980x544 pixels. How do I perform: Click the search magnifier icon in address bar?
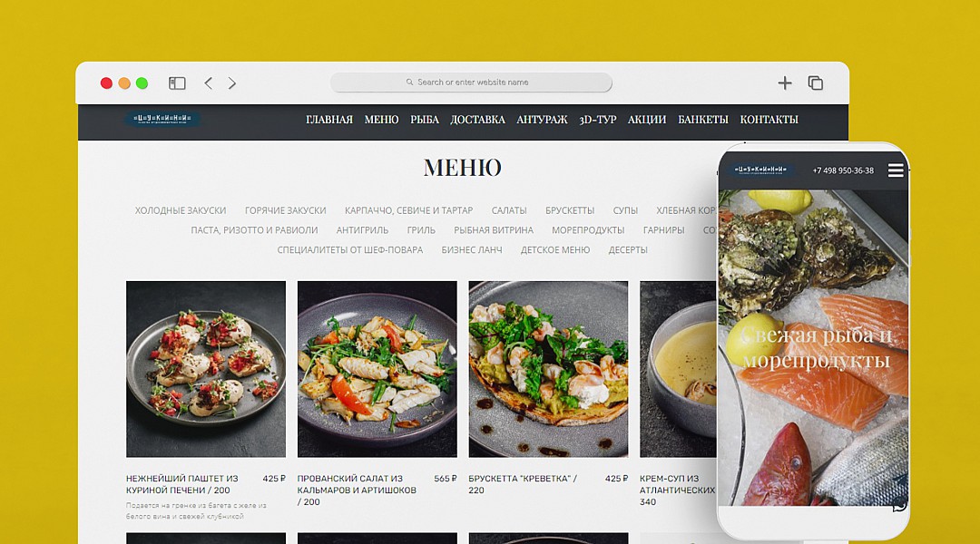pyautogui.click(x=409, y=82)
